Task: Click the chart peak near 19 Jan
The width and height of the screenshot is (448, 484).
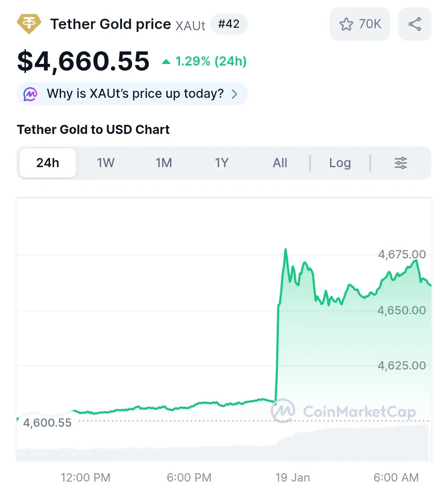Action: click(x=285, y=249)
